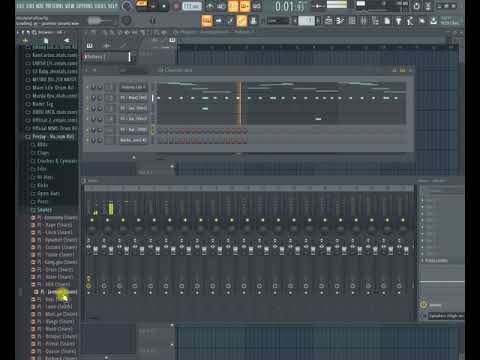Toggle the pattern/song mode switch
This screenshot has height=360, width=480.
pyautogui.click(x=141, y=5)
